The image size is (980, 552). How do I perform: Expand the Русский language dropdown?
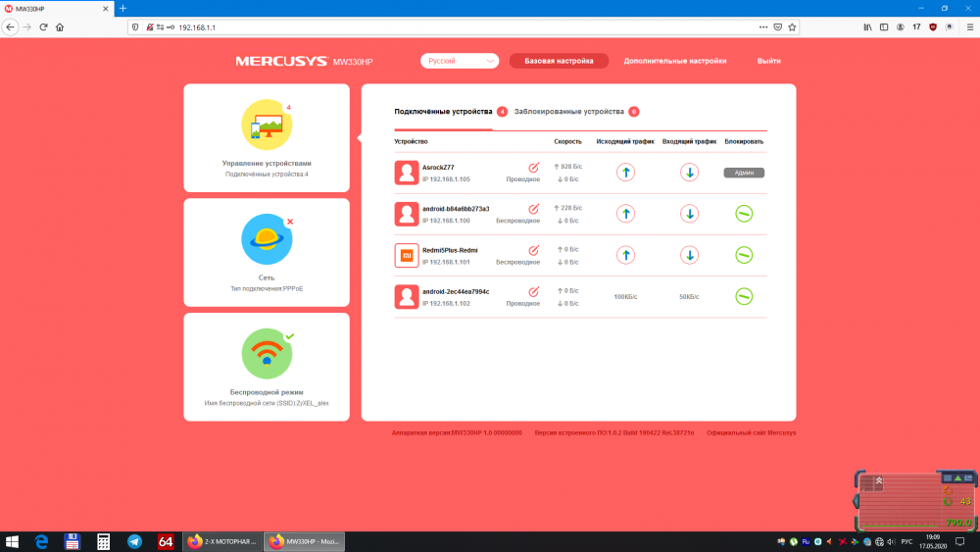click(460, 61)
